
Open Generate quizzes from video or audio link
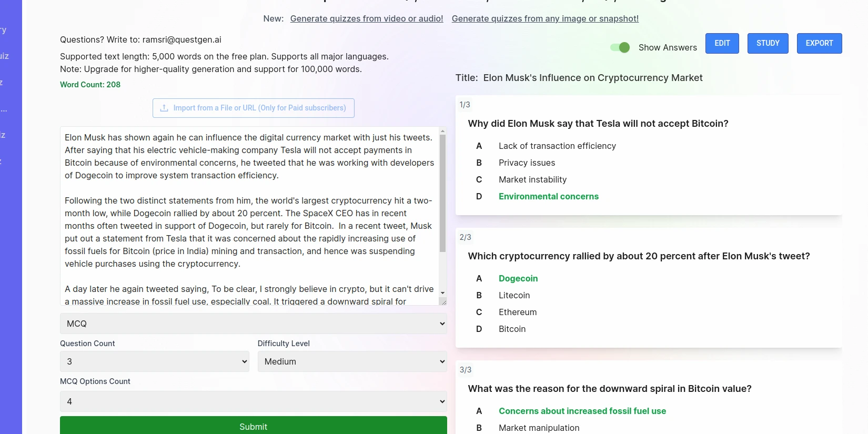point(367,18)
